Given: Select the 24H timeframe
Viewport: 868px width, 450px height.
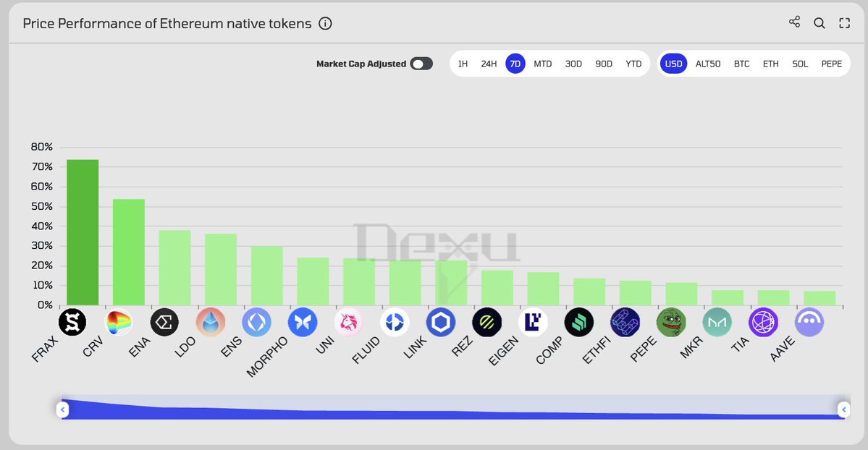Looking at the screenshot, I should 489,64.
